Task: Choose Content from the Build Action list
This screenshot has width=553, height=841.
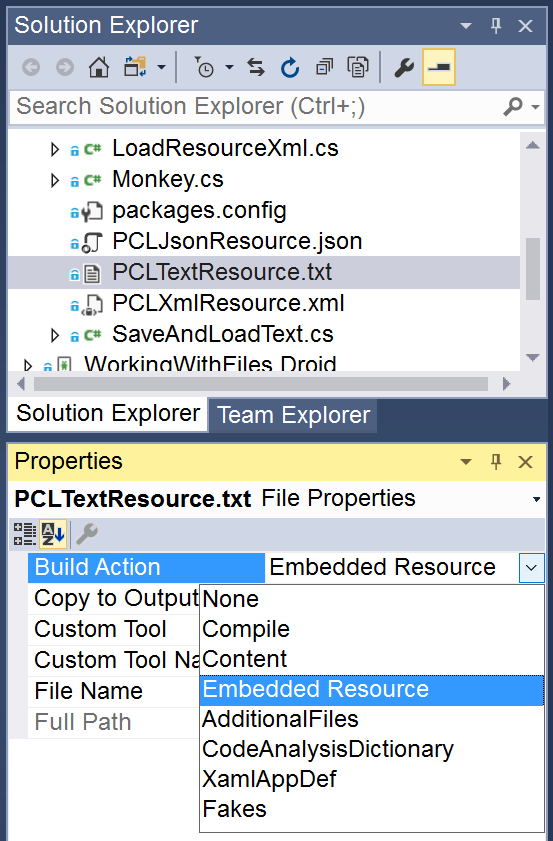Action: pyautogui.click(x=245, y=659)
